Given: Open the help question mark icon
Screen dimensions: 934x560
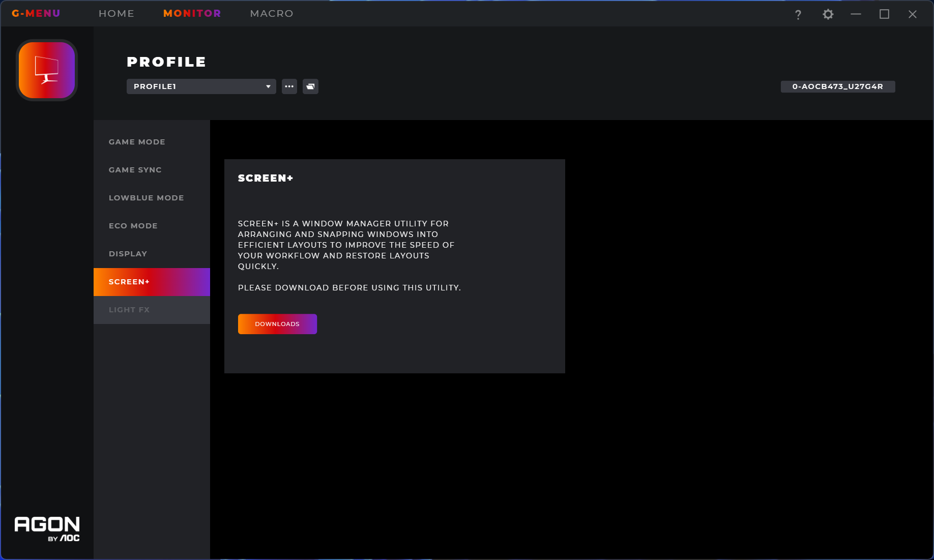Looking at the screenshot, I should pos(798,15).
